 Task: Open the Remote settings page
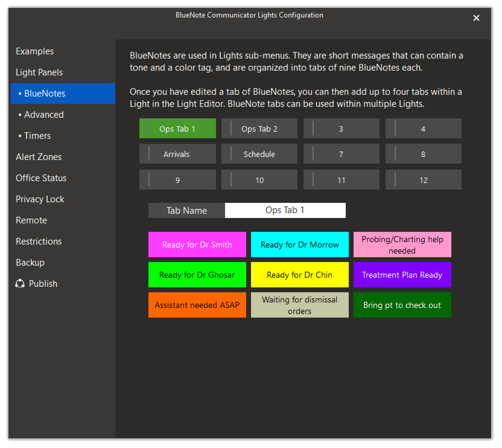pos(63,220)
